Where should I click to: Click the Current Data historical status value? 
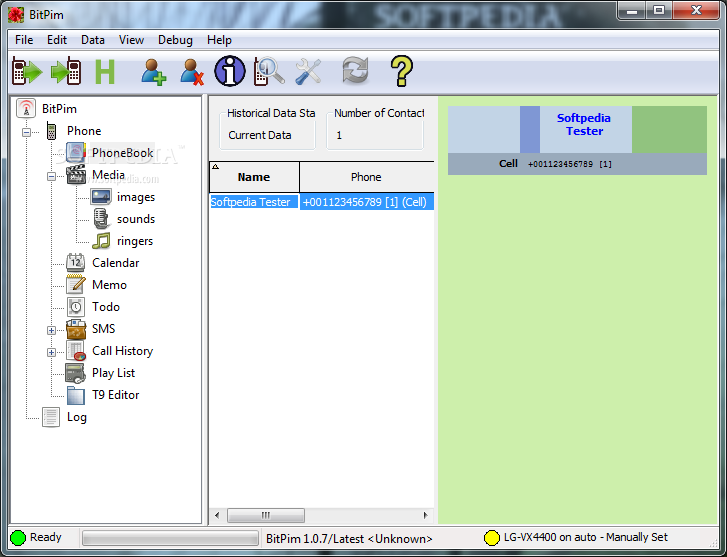[260, 135]
